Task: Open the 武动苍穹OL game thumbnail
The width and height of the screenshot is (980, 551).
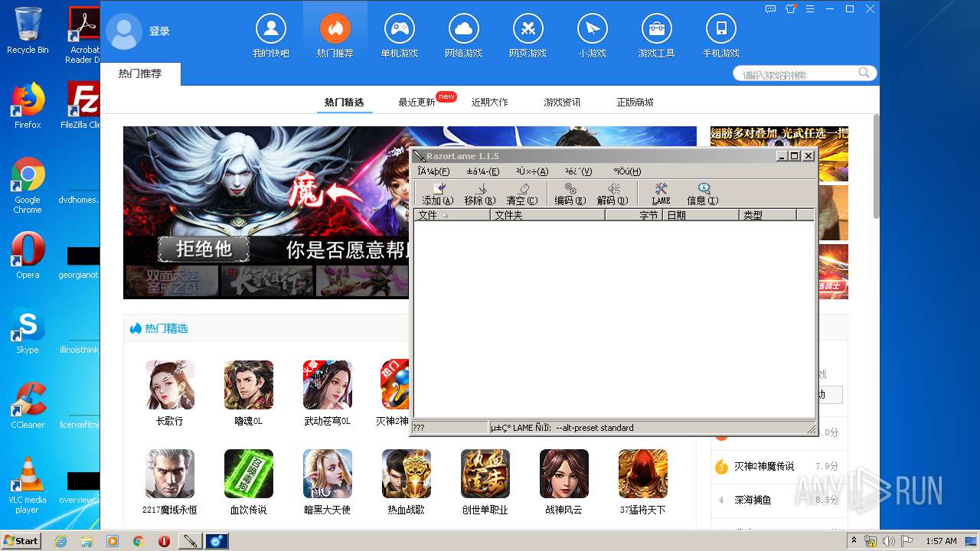Action: [x=328, y=385]
